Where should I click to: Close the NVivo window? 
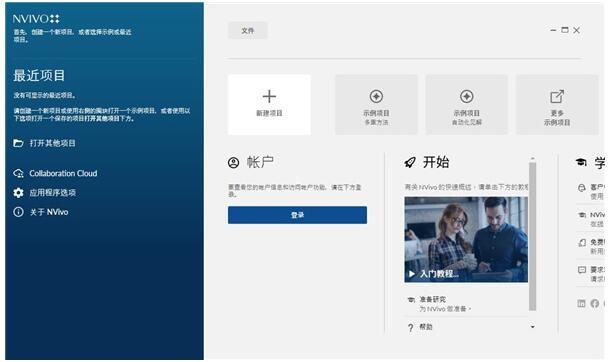tap(576, 30)
